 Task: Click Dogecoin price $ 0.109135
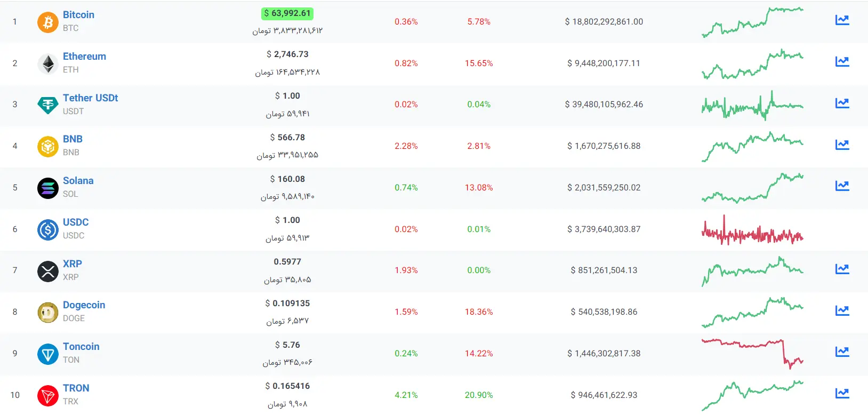pyautogui.click(x=287, y=304)
